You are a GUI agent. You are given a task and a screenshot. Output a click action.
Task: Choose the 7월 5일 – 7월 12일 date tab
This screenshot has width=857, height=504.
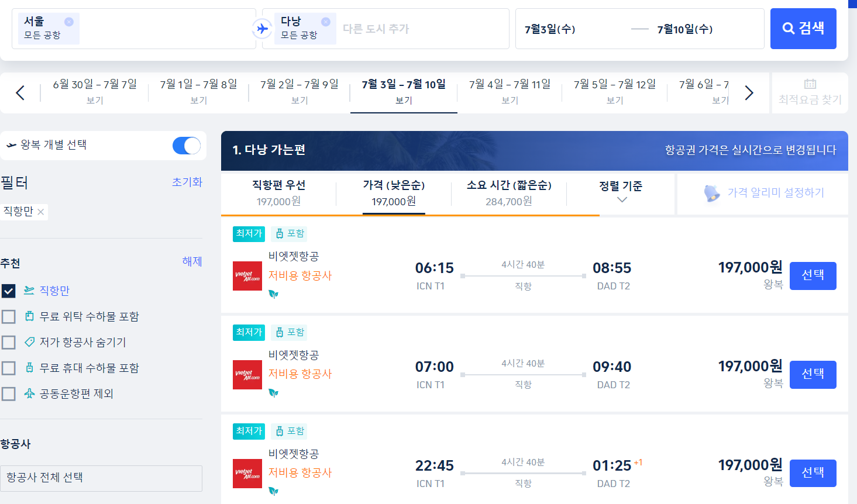pyautogui.click(x=615, y=92)
